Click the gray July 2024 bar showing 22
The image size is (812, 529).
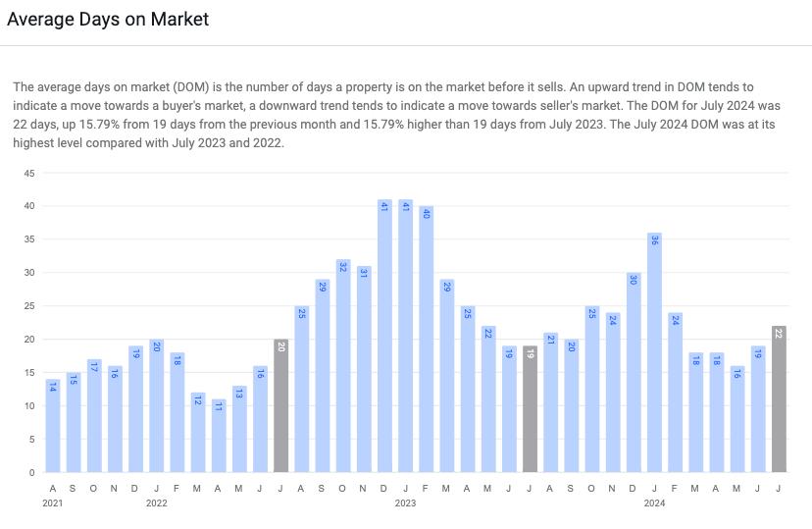coord(780,398)
